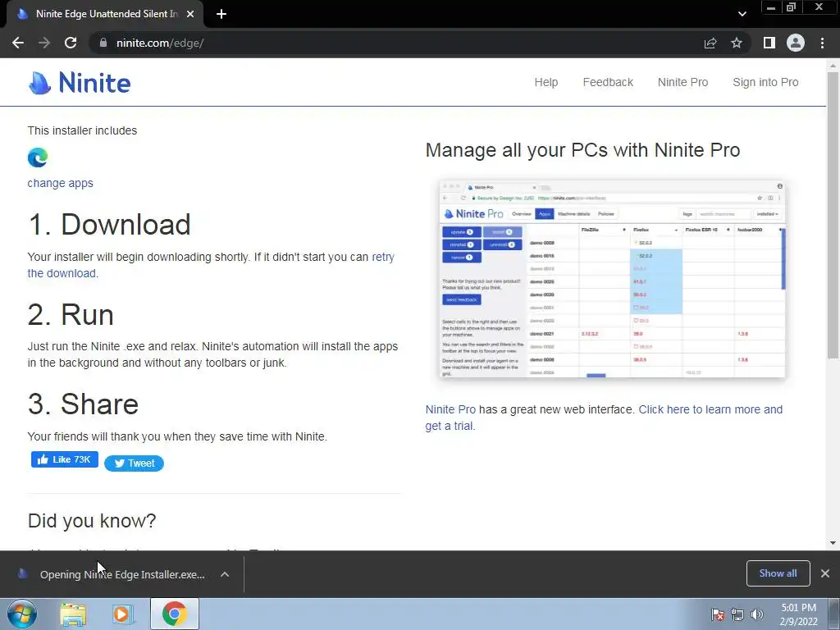Open the Windows Start menu
Viewport: 840px width, 630px height.
tap(21, 614)
